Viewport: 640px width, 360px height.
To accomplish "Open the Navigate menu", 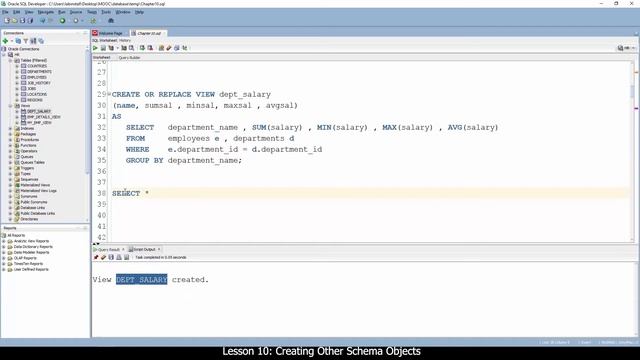I will pyautogui.click(x=46, y=12).
